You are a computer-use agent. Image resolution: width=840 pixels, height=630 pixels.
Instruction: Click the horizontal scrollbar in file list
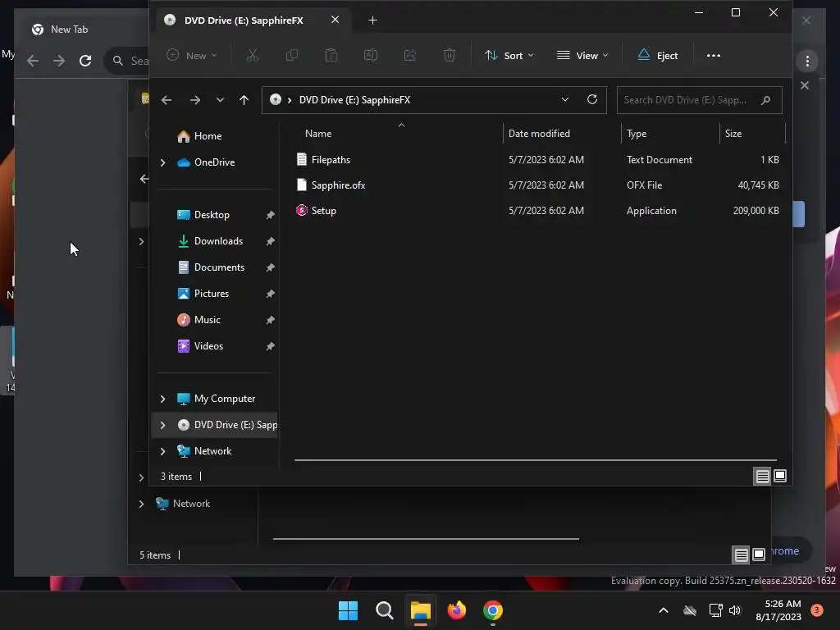coord(535,459)
